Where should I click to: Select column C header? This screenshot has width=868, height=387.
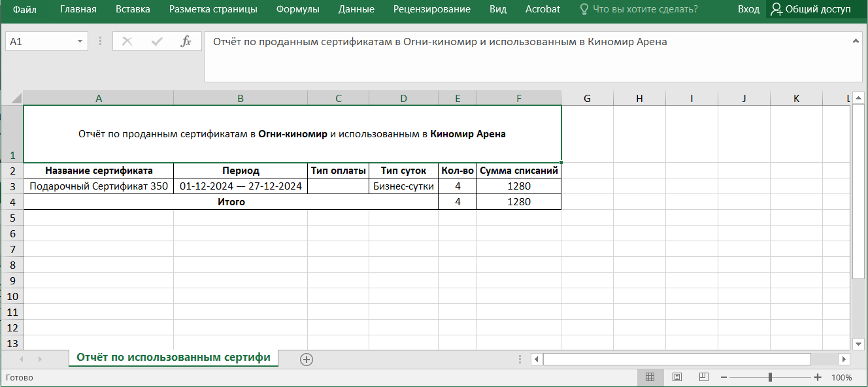point(339,98)
